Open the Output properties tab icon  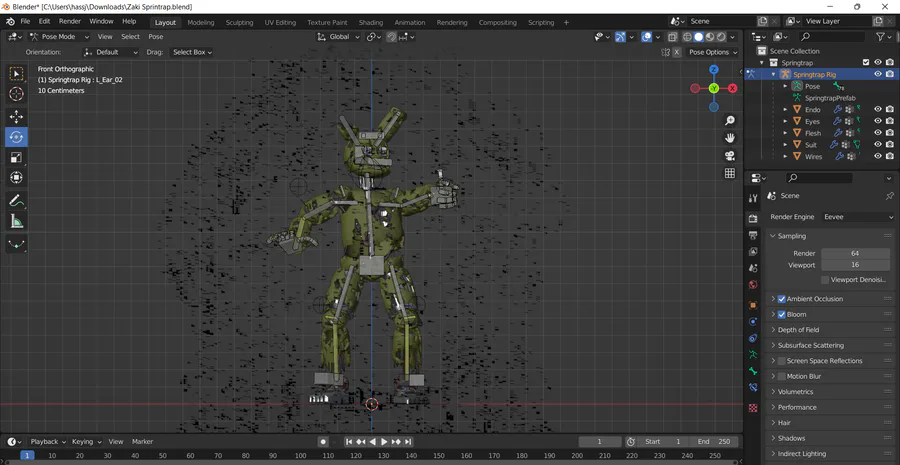coord(753,235)
